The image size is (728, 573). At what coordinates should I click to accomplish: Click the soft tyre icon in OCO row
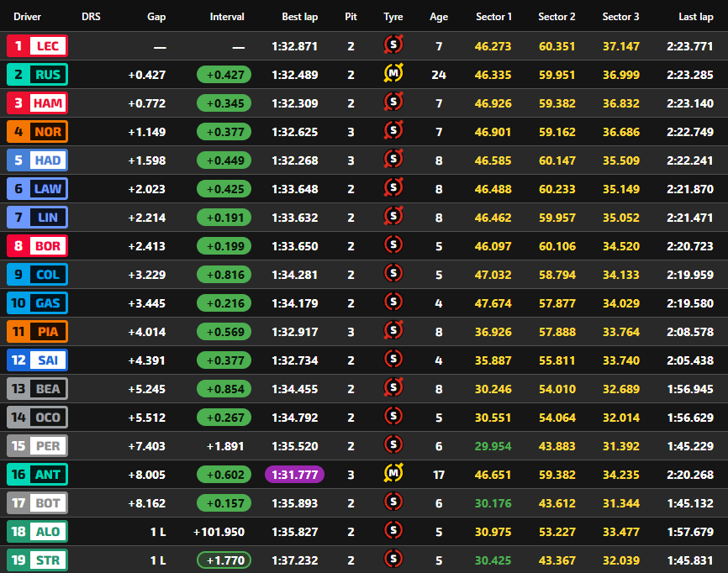click(x=393, y=416)
